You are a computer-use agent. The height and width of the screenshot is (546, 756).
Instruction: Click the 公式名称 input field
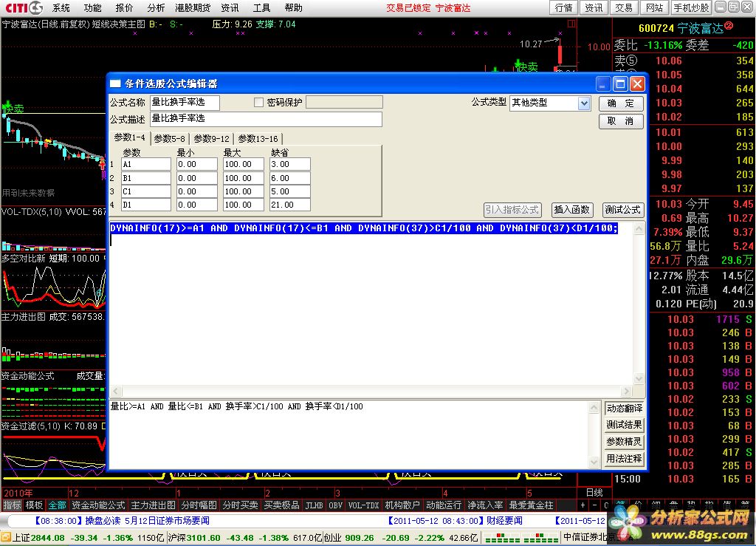pos(185,103)
